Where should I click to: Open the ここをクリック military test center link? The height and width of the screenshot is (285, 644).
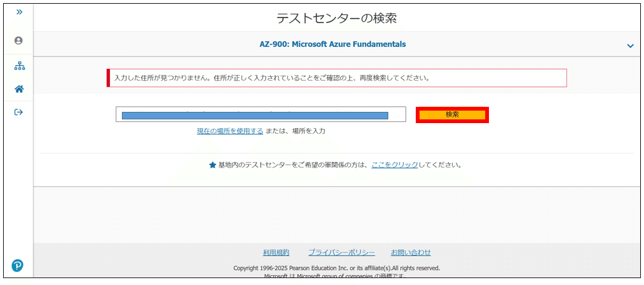(395, 164)
